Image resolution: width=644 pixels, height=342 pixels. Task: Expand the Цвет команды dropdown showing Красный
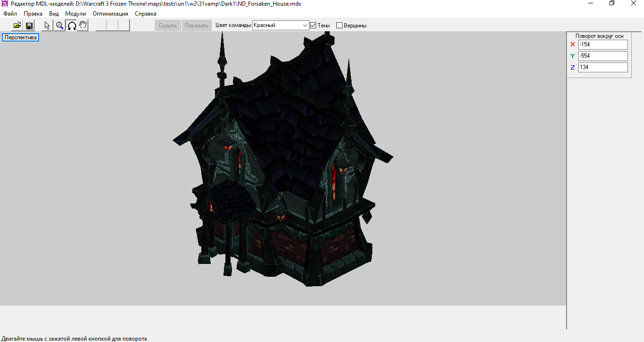(x=281, y=25)
